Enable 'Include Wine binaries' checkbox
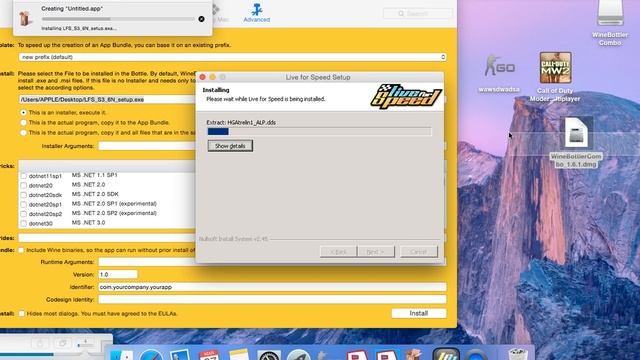The width and height of the screenshot is (640, 360). tap(21, 250)
